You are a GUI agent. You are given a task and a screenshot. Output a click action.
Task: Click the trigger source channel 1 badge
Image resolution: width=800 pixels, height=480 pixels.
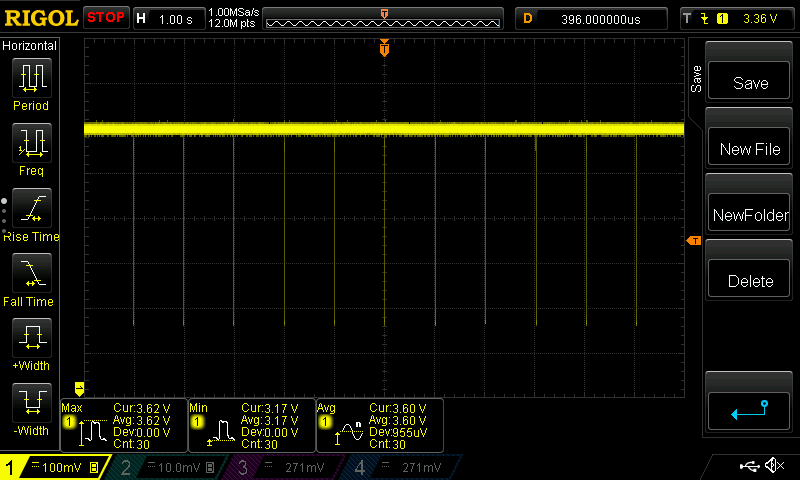click(x=722, y=19)
